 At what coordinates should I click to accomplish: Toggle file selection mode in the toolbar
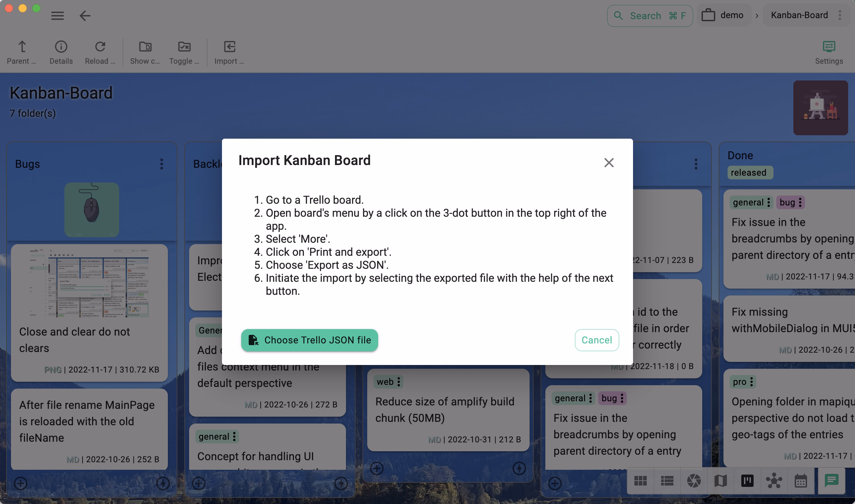coord(184,51)
